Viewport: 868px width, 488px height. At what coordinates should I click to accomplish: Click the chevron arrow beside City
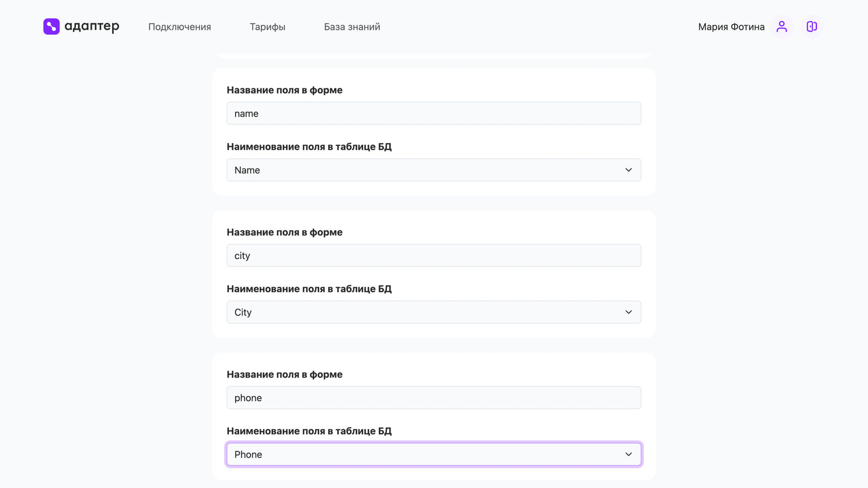click(x=628, y=312)
